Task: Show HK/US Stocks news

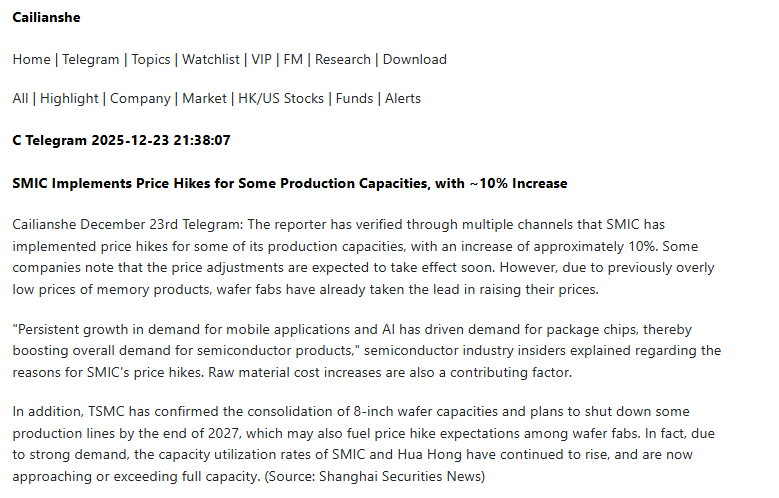Action: [281, 98]
